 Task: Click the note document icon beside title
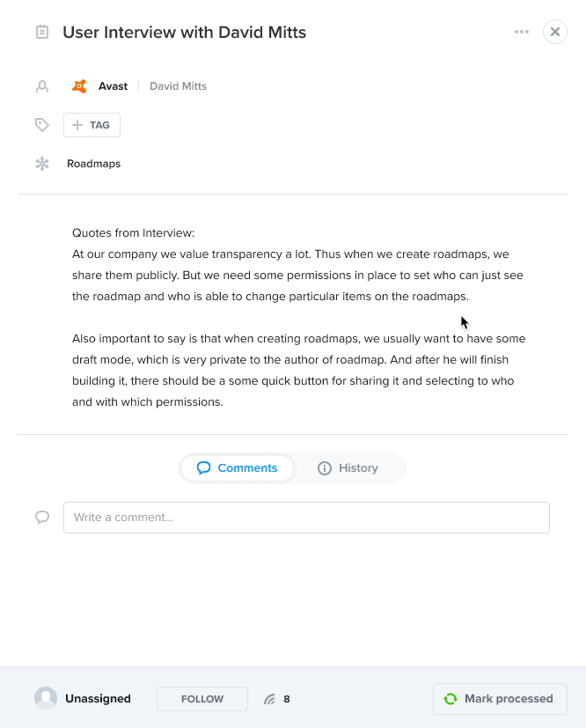coord(42,32)
